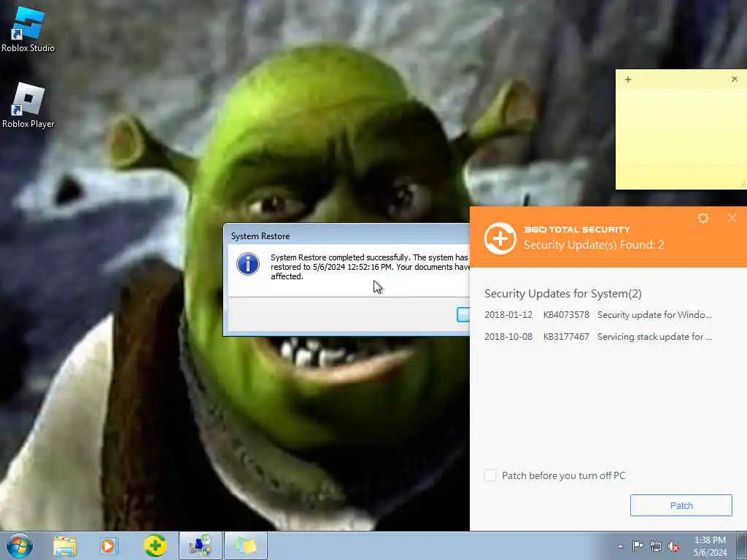The height and width of the screenshot is (560, 747).
Task: Open the Windows Start menu
Action: tap(20, 545)
